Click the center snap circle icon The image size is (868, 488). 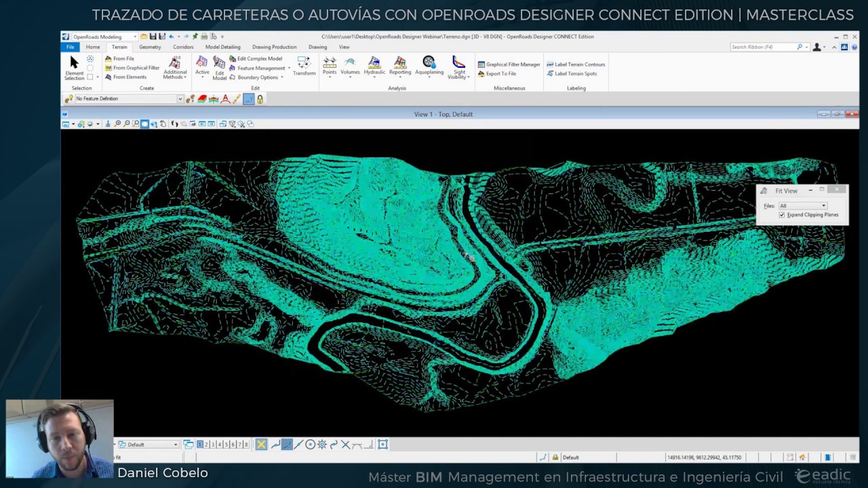coord(311,445)
